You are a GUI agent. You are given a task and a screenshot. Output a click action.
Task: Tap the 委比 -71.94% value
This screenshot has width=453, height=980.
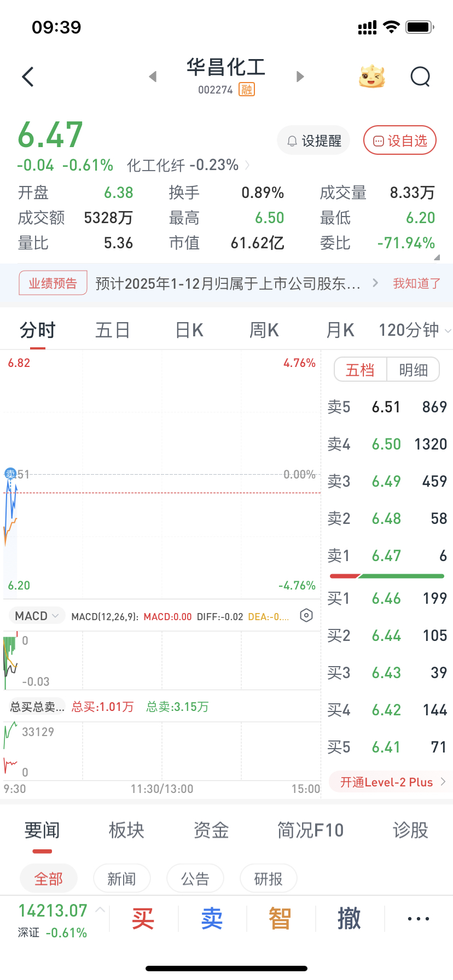tap(406, 243)
